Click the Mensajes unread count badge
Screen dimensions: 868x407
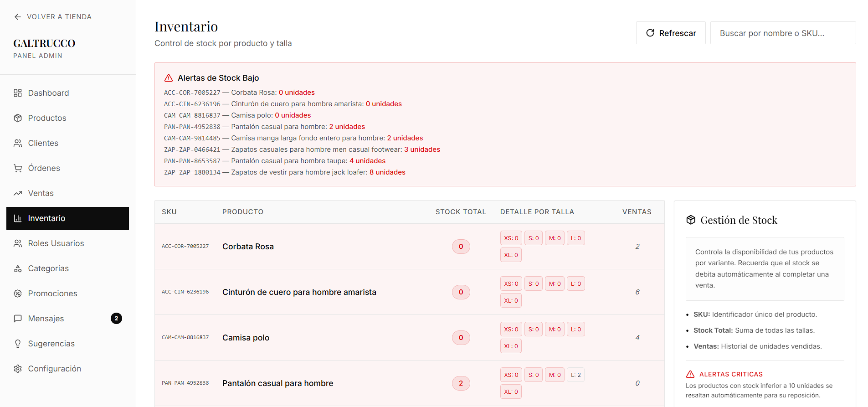click(116, 319)
